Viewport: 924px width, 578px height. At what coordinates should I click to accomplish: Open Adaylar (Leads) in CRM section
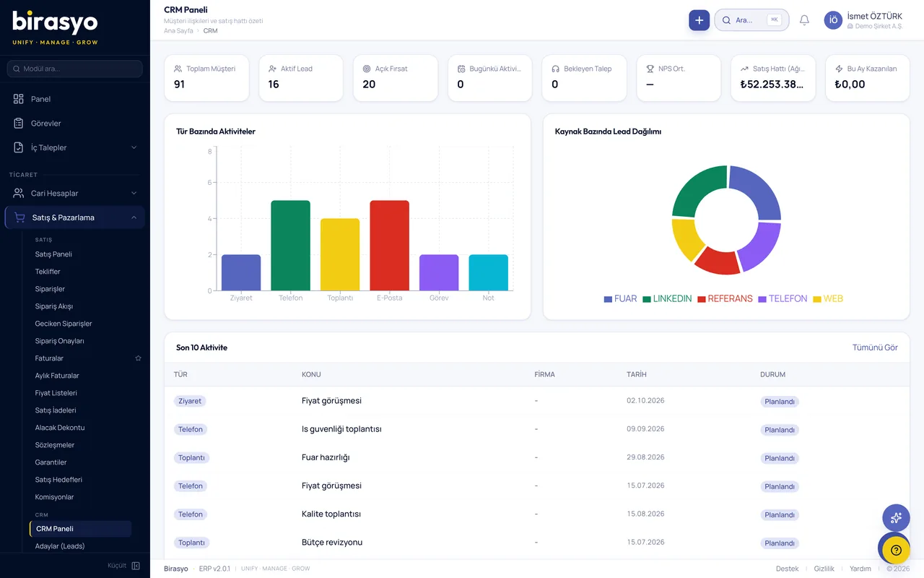pyautogui.click(x=60, y=546)
